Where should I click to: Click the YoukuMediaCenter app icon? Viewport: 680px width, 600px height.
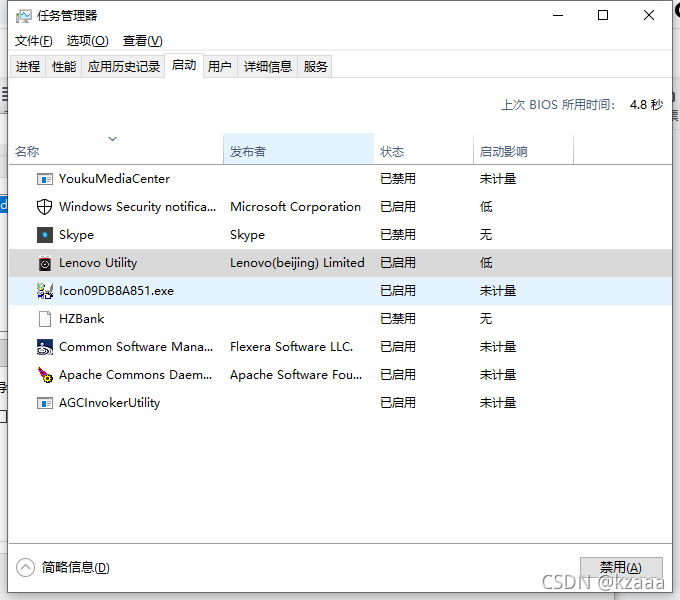click(45, 179)
